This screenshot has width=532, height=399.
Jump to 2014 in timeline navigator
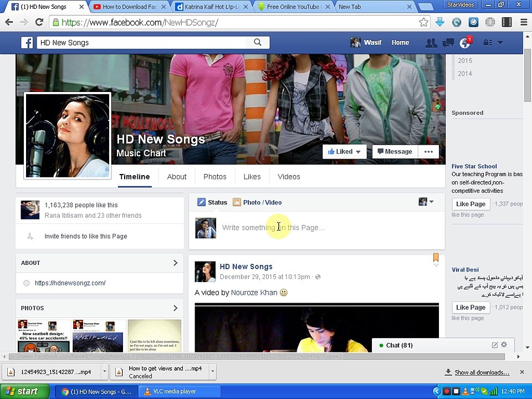(465, 74)
